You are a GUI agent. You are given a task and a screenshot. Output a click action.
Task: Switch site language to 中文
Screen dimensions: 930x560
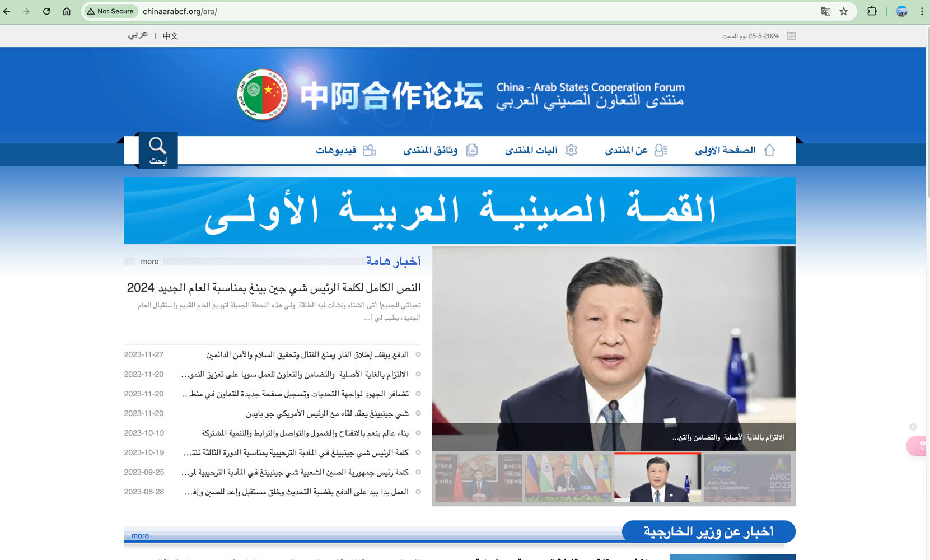click(x=170, y=36)
